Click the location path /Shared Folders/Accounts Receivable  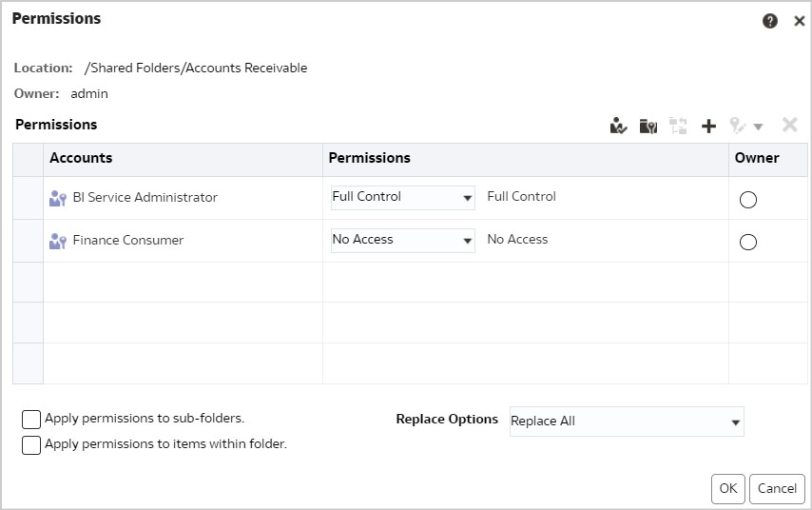click(196, 68)
